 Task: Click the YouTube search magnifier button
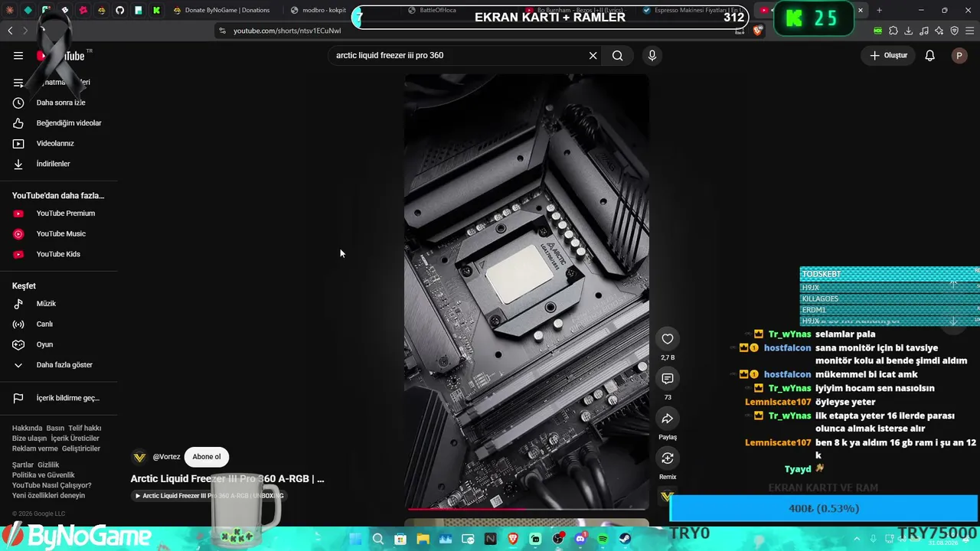click(617, 55)
